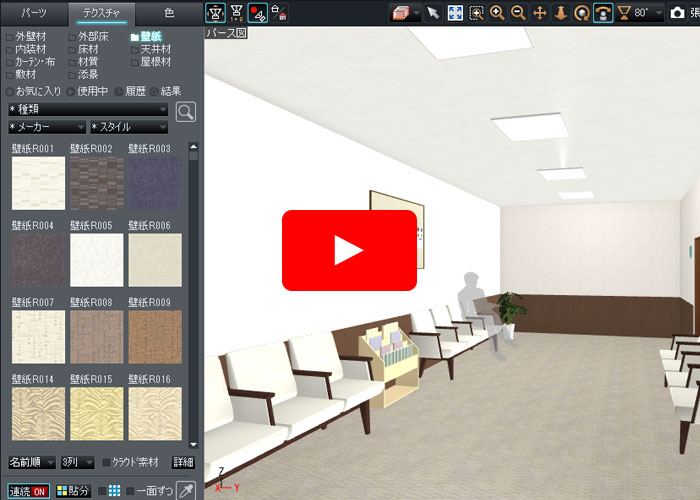Toggle the クラウド素材 checkbox
700x500 pixels.
tap(108, 462)
